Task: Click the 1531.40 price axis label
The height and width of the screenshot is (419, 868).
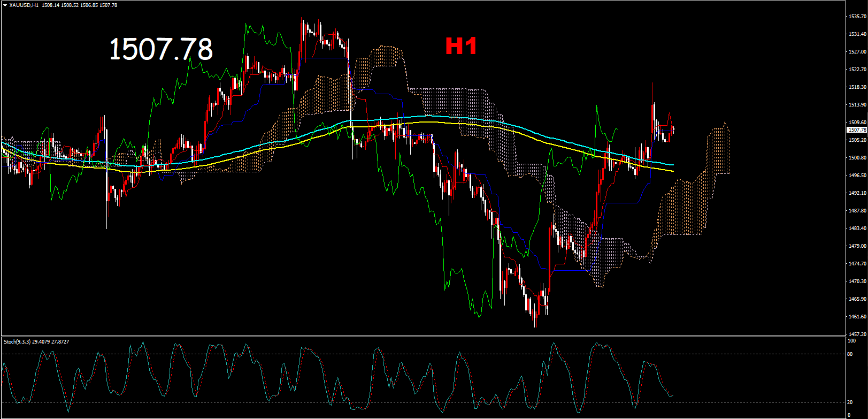Action: coord(857,34)
